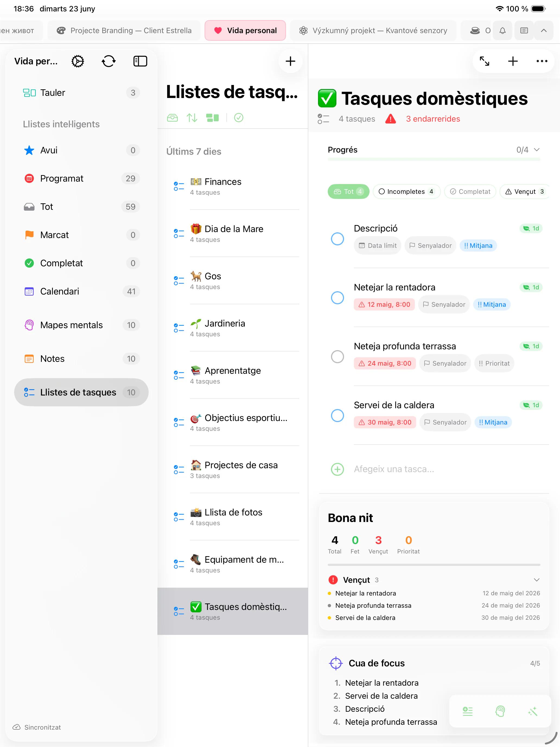This screenshot has height=747, width=560.
Task: Filter by Incompletes chip
Action: 406,191
